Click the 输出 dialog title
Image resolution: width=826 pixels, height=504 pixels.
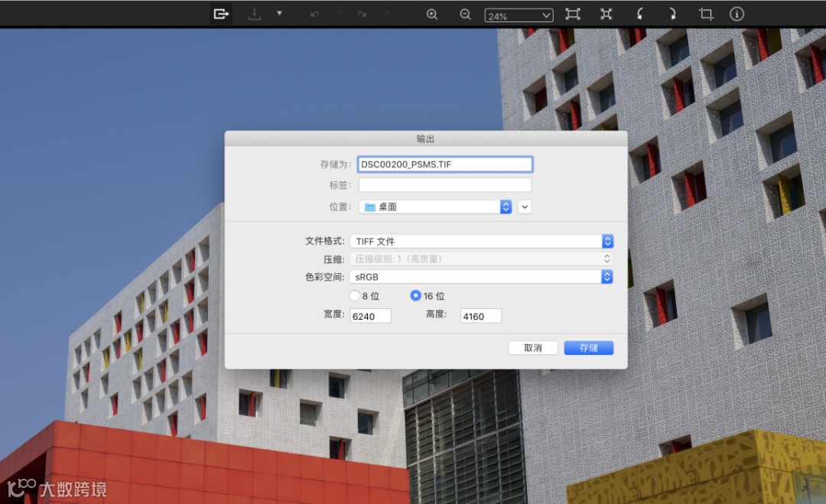click(x=426, y=138)
